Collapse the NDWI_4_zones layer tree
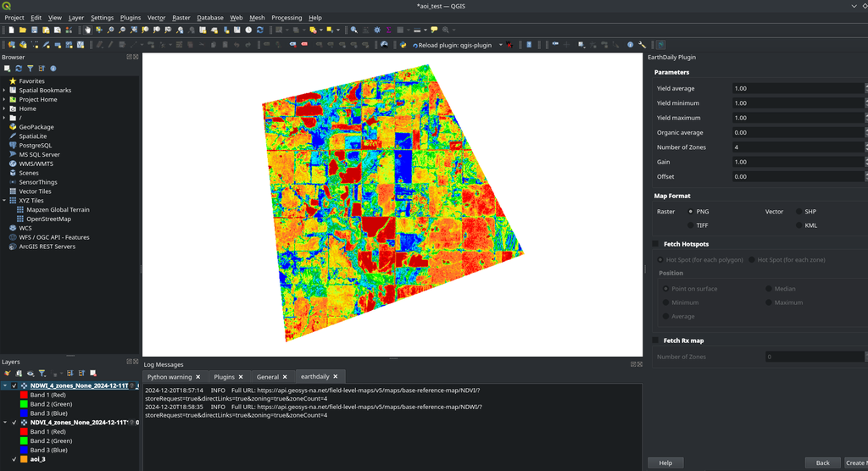This screenshot has height=471, width=868. tap(5, 385)
